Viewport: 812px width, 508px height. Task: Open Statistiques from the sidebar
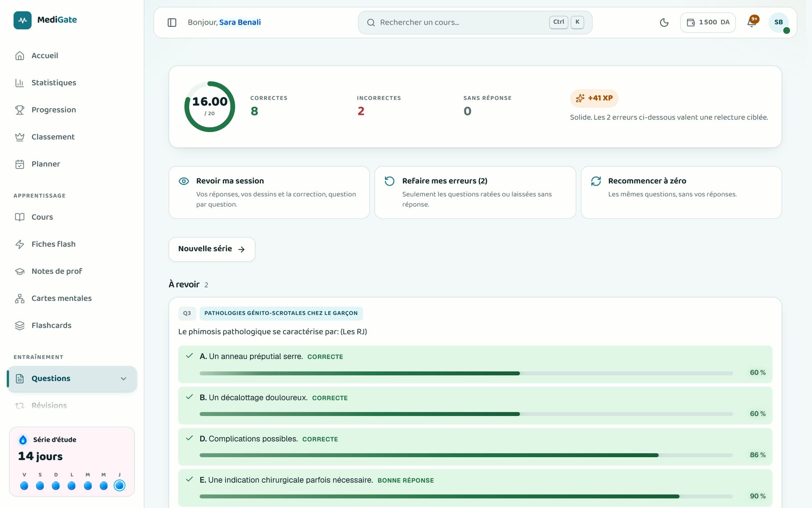tap(72, 83)
